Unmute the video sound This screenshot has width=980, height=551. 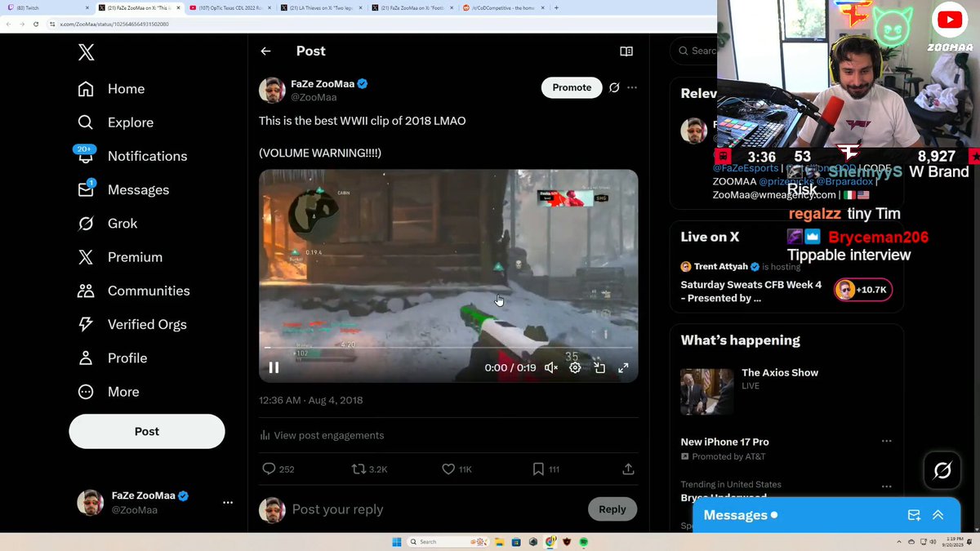pos(551,368)
